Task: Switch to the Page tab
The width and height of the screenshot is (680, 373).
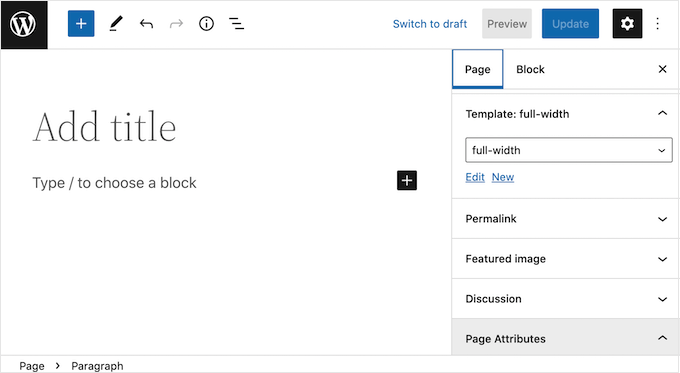Action: tap(477, 69)
